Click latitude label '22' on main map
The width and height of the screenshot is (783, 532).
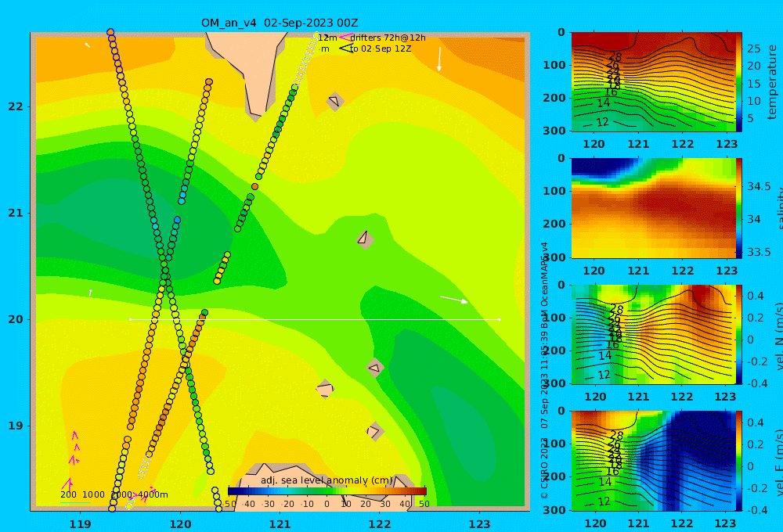click(x=16, y=106)
